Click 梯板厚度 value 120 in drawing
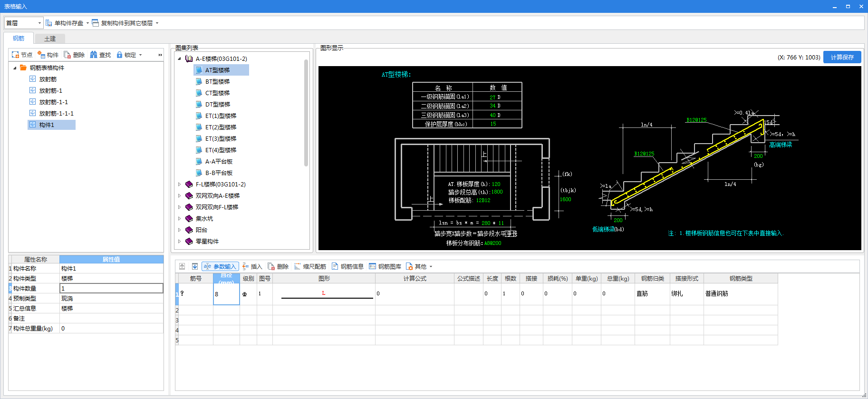The width and height of the screenshot is (868, 399). tap(496, 184)
